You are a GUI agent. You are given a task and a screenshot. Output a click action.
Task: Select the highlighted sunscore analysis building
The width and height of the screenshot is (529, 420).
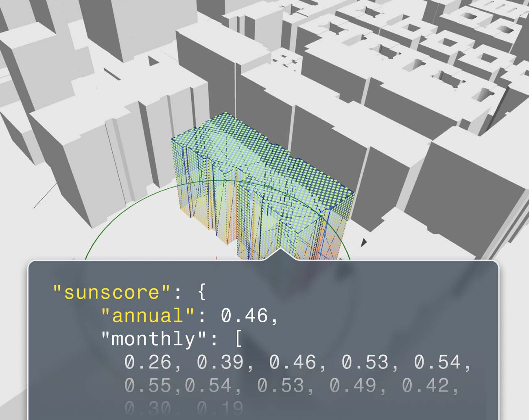coord(260,183)
